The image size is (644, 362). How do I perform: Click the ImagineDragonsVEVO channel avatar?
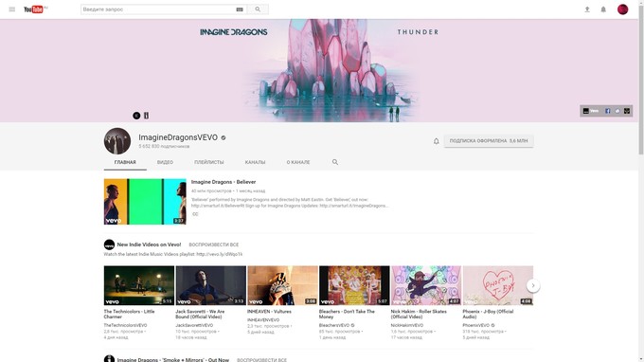point(117,141)
